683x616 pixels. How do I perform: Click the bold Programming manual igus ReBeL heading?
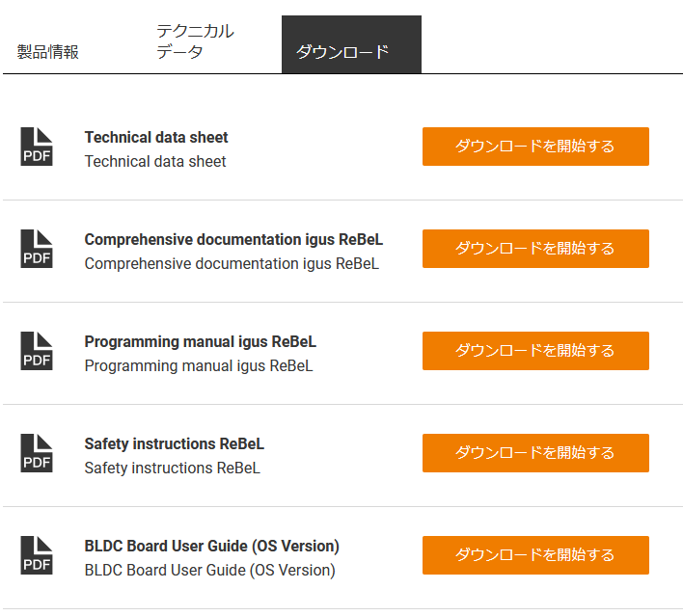200,342
